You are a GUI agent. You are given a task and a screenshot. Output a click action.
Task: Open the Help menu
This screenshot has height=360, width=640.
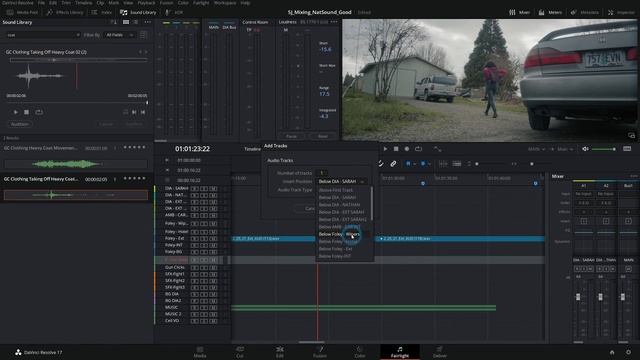[245, 3]
